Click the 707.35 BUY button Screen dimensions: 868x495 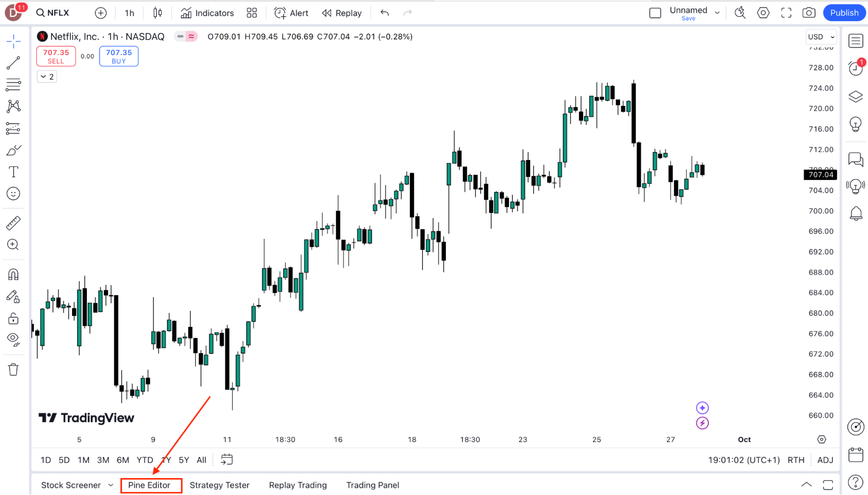click(119, 56)
